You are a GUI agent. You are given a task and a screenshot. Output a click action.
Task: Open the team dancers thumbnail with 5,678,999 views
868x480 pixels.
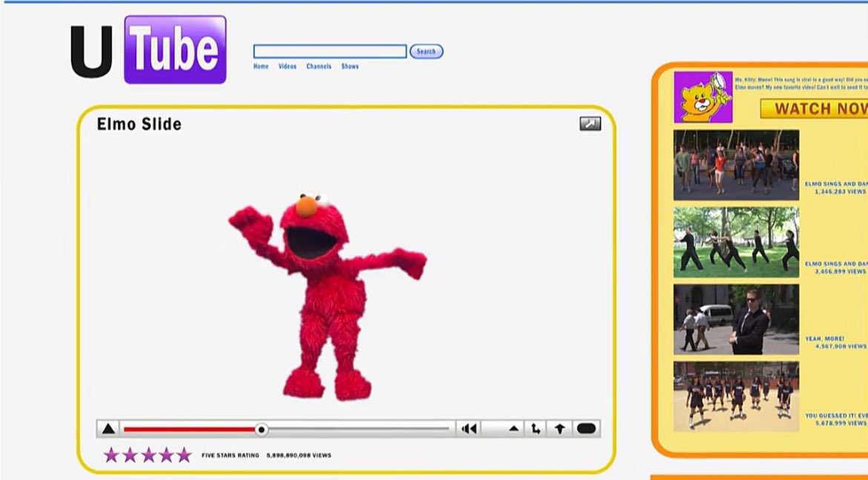(736, 396)
